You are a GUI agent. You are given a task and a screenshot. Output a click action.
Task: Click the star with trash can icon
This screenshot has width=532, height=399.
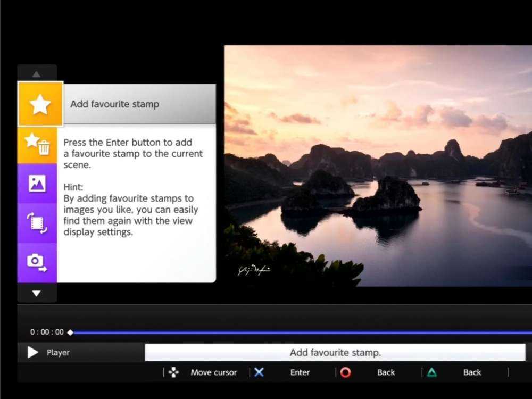click(37, 144)
